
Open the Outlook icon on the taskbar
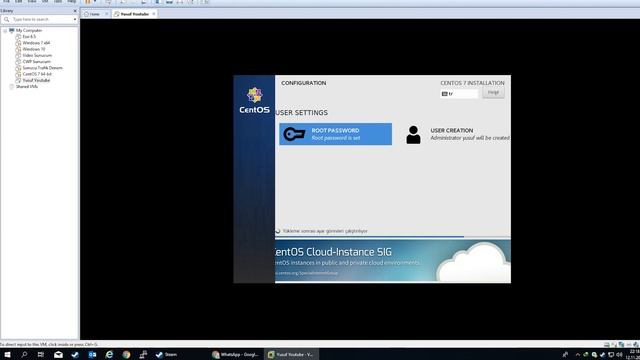[x=92, y=354]
